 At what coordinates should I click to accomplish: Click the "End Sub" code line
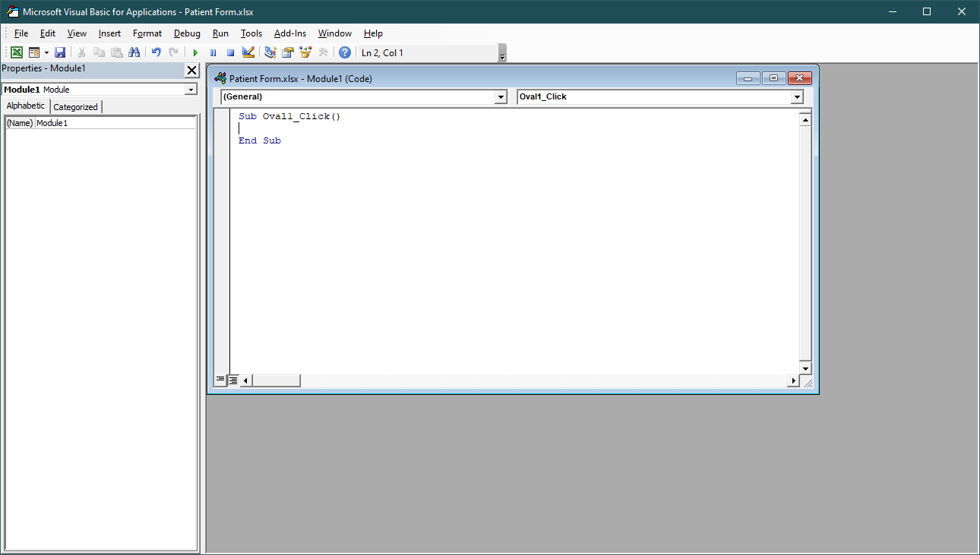260,140
